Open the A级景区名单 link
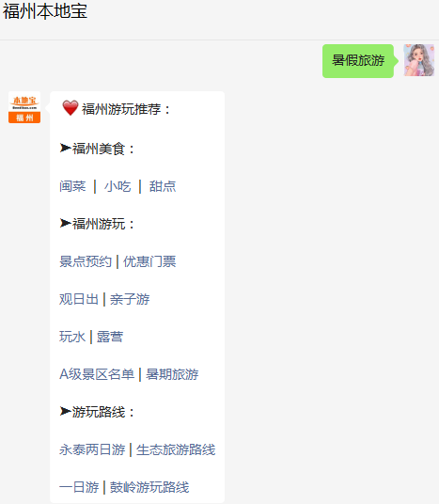 97,374
